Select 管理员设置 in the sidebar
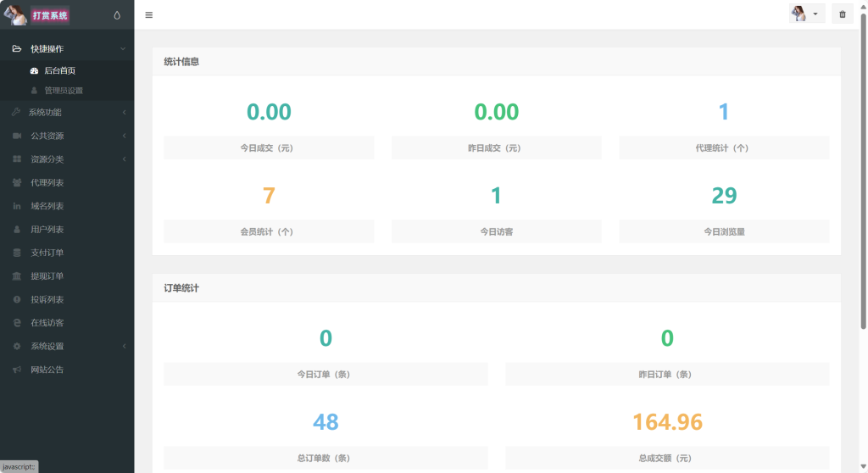 (63, 91)
